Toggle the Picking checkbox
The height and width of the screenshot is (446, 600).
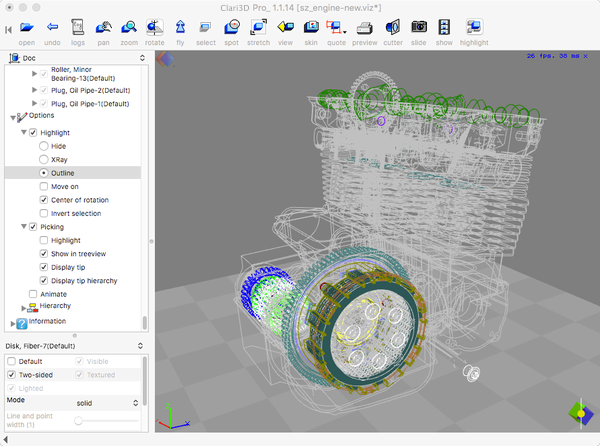(x=33, y=226)
